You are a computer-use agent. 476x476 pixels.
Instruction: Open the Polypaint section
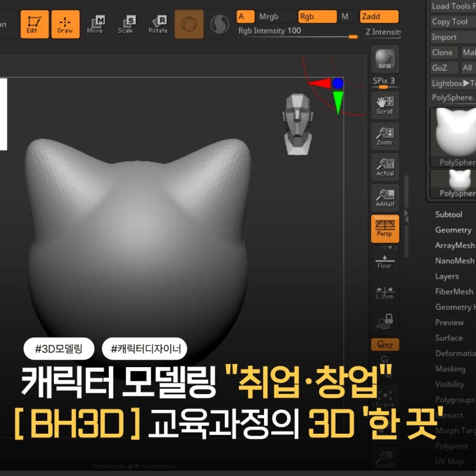[x=452, y=446]
